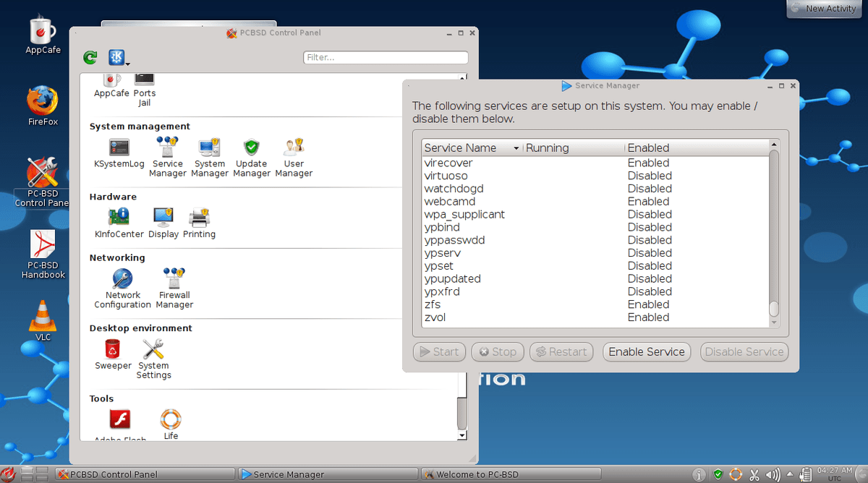Open Sweeper under Desktop environment

click(x=113, y=355)
